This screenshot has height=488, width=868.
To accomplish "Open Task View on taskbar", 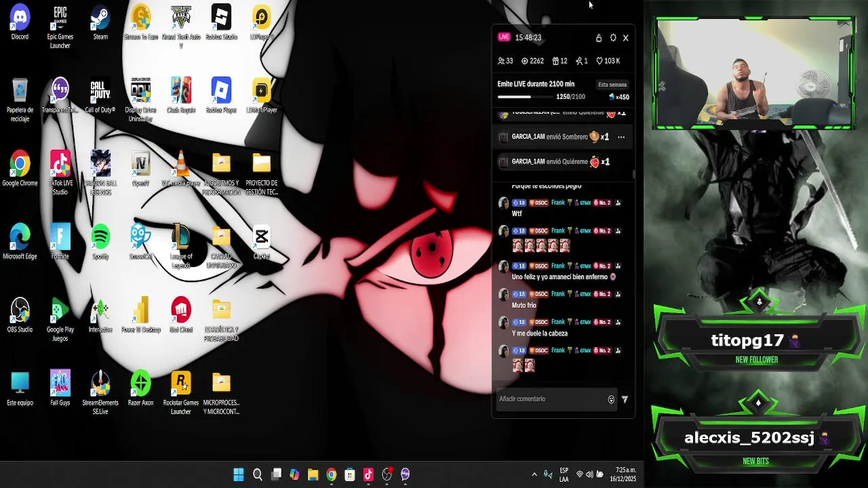I will [x=276, y=474].
